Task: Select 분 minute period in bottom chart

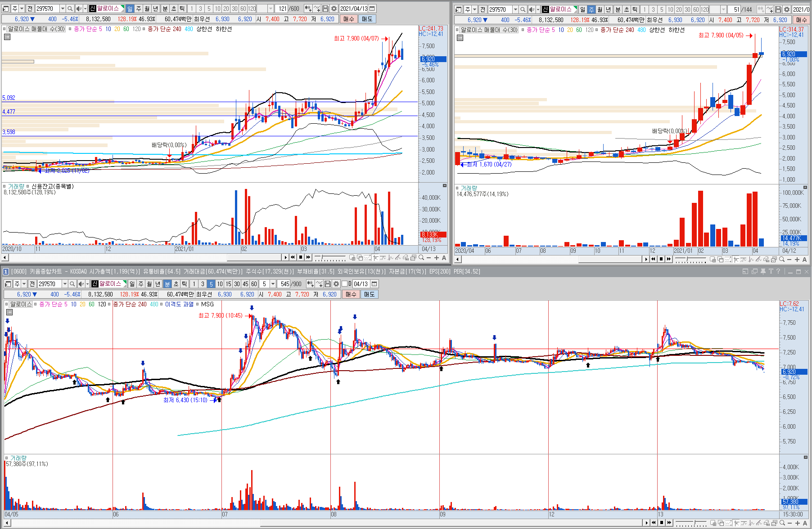Action: (167, 284)
